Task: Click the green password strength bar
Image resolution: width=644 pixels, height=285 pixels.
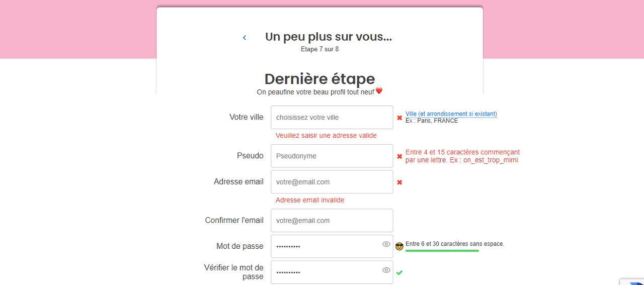Action: click(442, 250)
